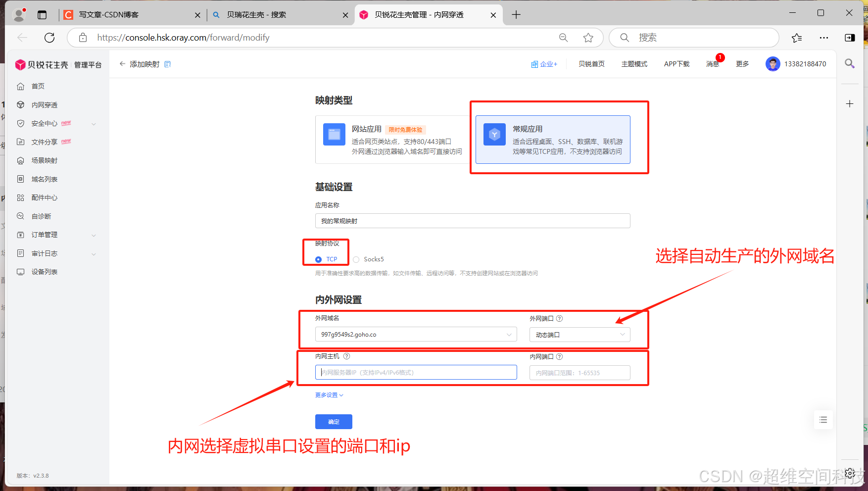Screen dimensions: 868x491
Task: Click the file icon beside 文件分享
Action: 20,142
